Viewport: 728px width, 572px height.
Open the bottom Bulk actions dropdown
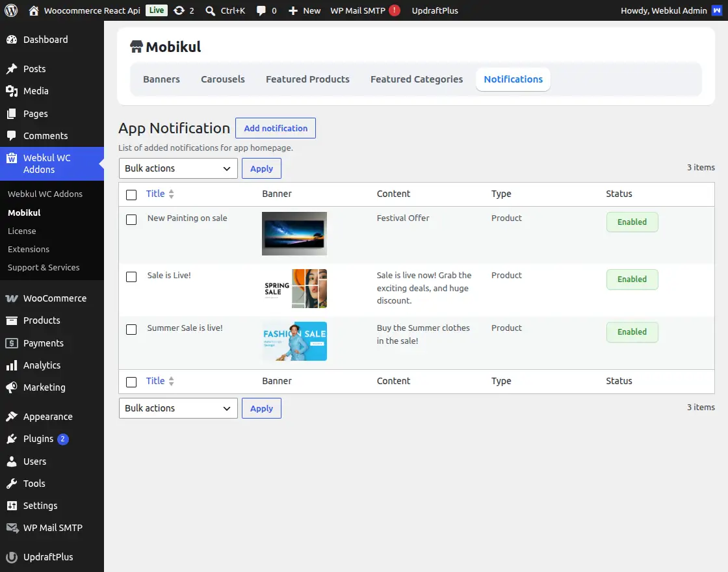pos(178,408)
